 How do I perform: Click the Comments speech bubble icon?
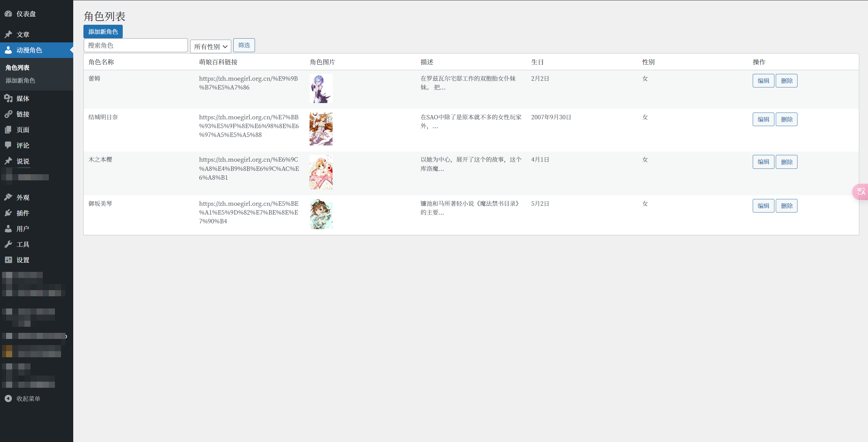click(8, 145)
